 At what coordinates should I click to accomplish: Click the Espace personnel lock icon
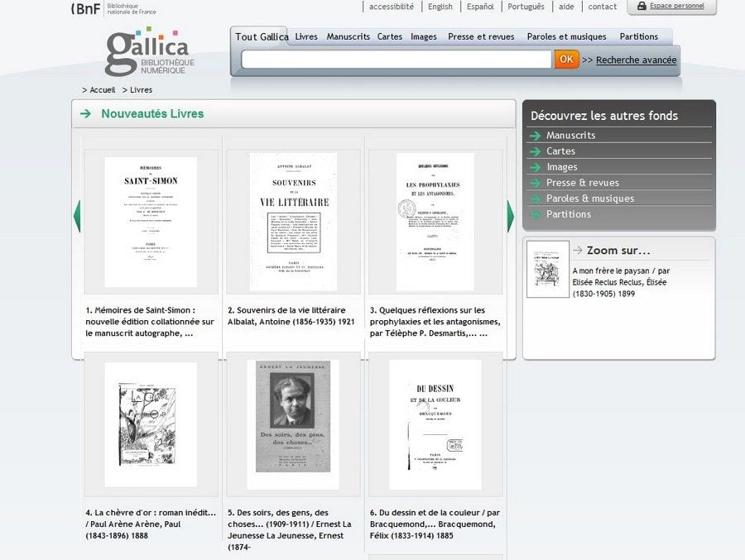[x=642, y=7]
